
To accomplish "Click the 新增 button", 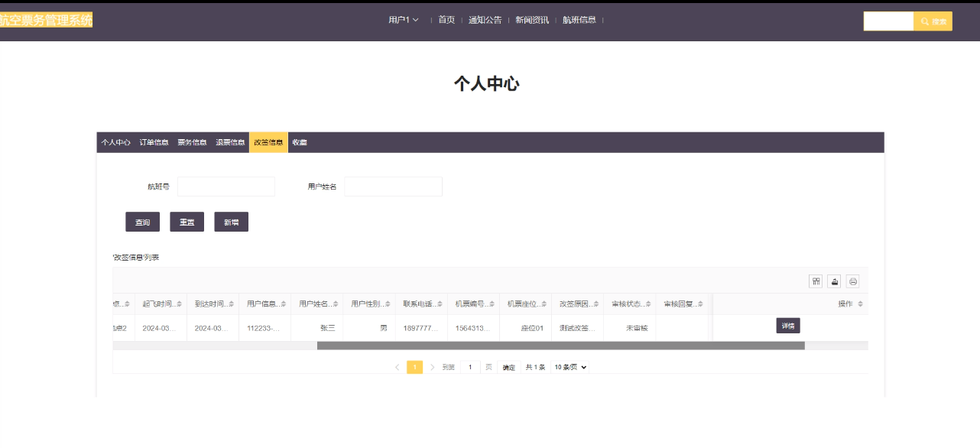I will pyautogui.click(x=231, y=222).
